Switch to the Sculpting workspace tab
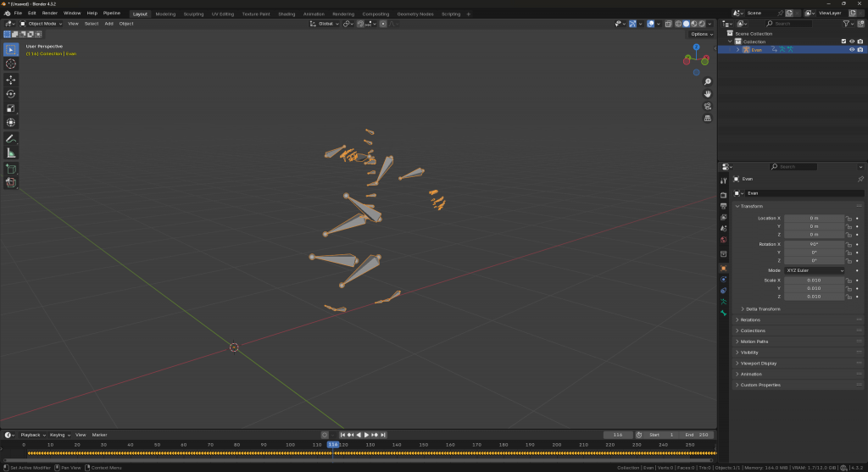The image size is (868, 472). pyautogui.click(x=193, y=14)
